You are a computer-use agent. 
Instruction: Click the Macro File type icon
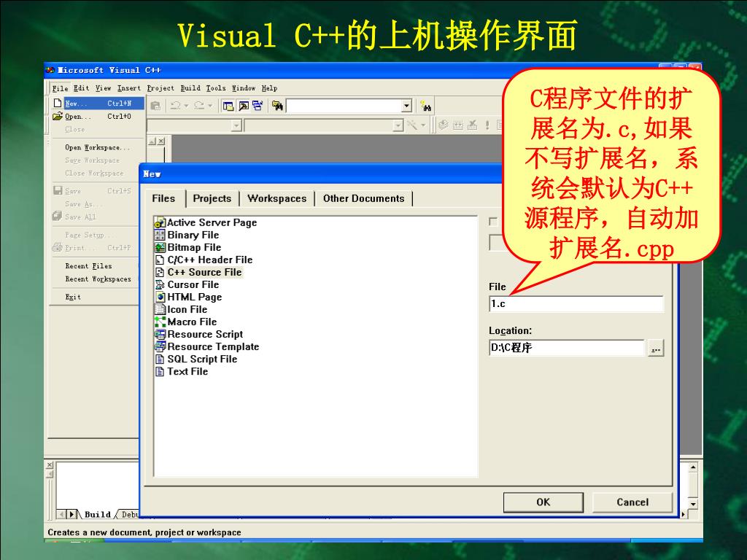pos(160,322)
